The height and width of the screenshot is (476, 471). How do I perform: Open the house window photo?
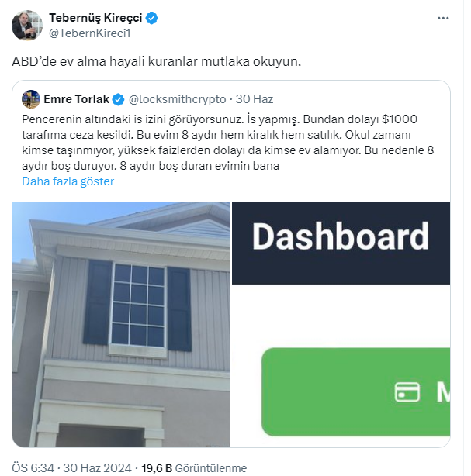(x=121, y=324)
